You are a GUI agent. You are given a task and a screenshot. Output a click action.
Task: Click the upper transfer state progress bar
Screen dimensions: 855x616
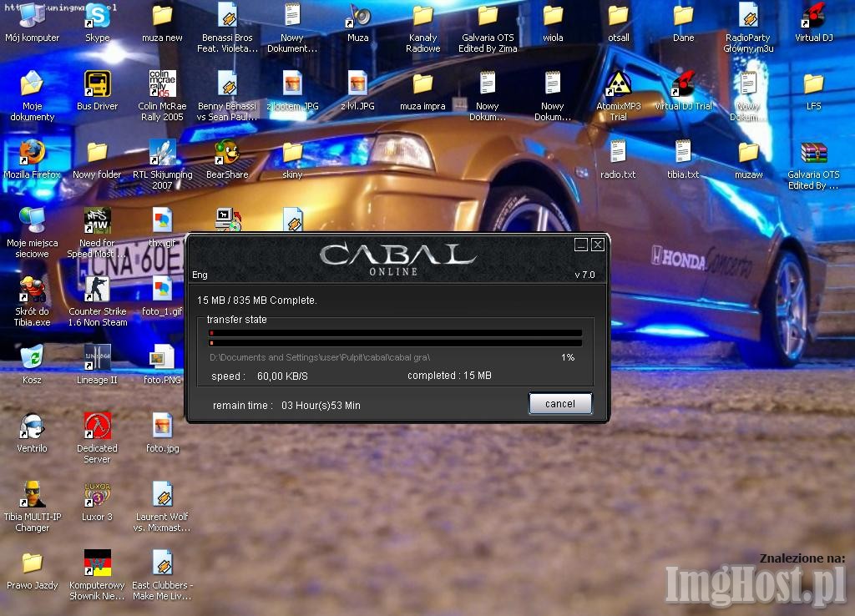396,332
